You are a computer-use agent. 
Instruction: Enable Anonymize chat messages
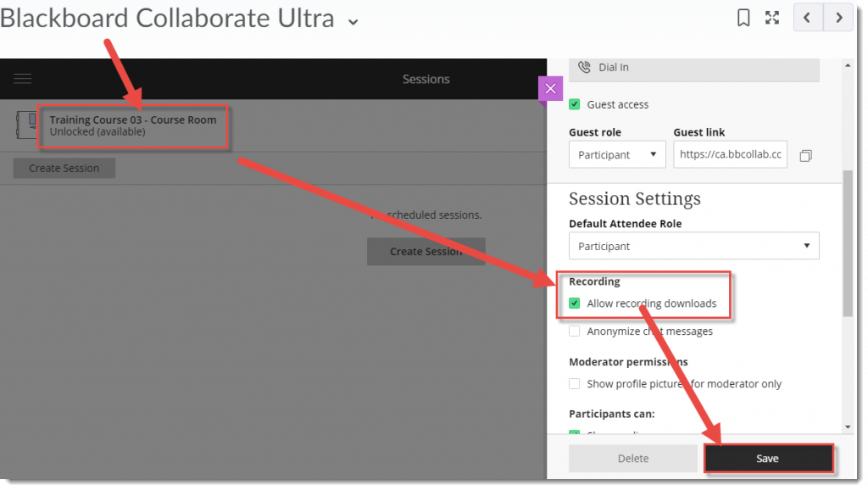click(575, 332)
